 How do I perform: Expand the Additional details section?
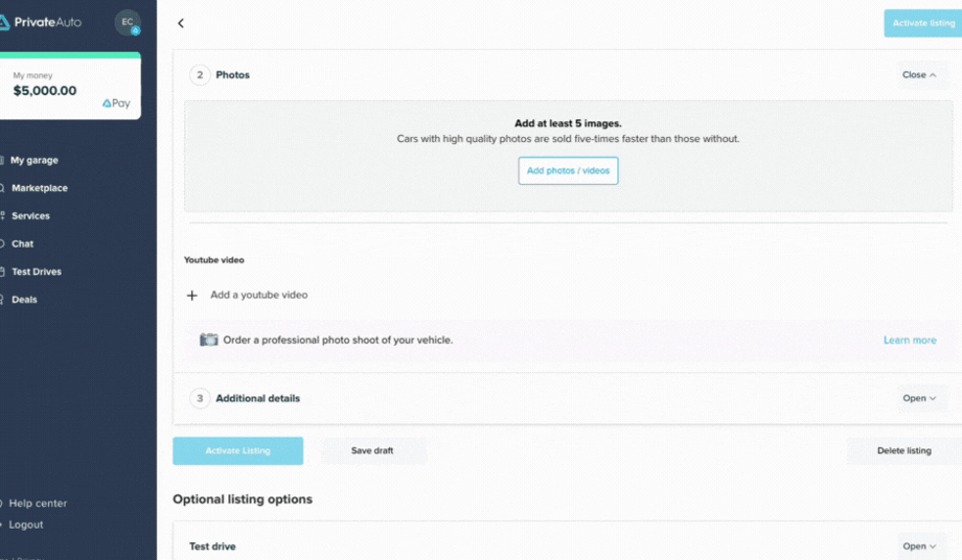point(919,398)
